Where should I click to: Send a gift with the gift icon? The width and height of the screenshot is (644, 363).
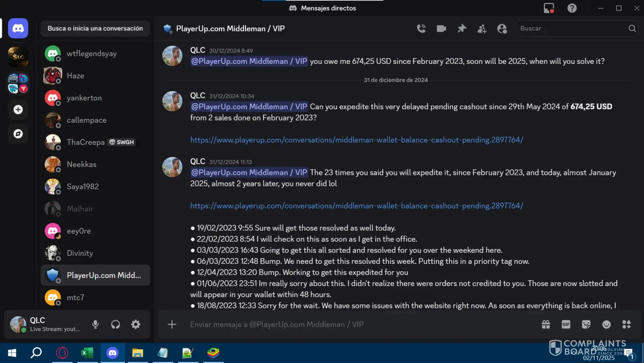[546, 324]
